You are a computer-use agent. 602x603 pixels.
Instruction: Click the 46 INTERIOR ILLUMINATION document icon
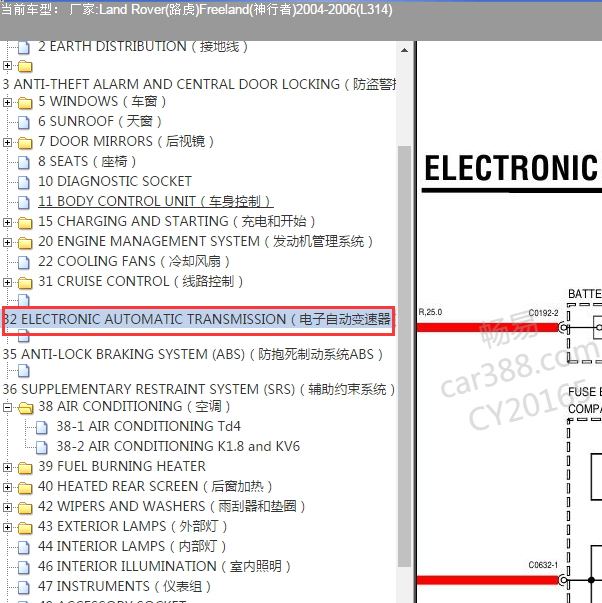24,567
